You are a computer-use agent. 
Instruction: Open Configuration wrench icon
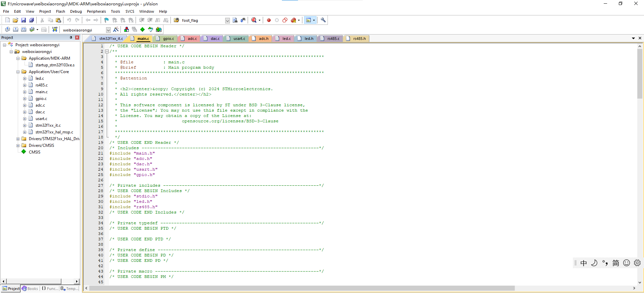(x=323, y=20)
